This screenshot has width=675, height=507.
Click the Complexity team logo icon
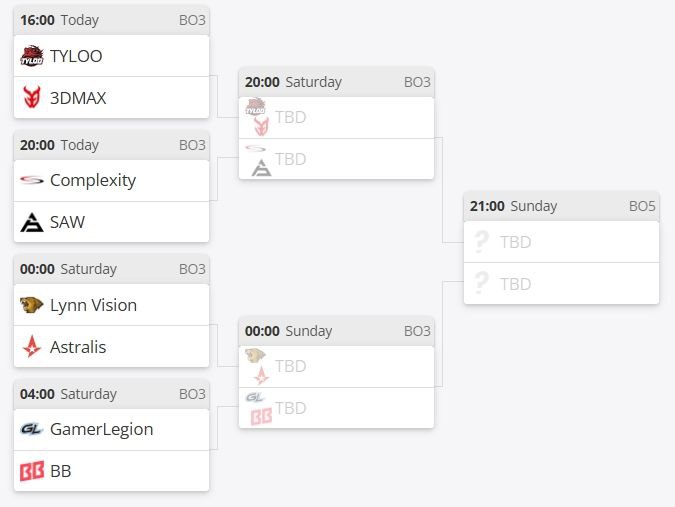pos(31,181)
